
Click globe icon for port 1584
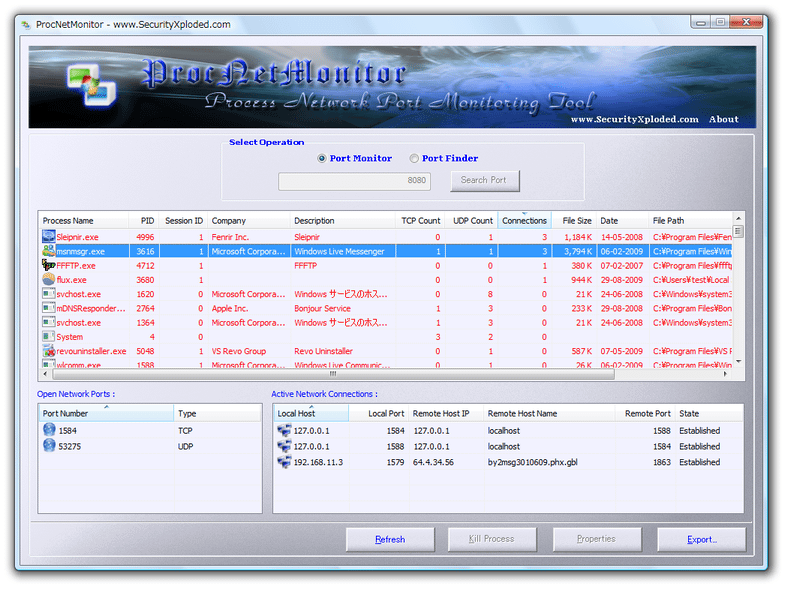[x=49, y=430]
